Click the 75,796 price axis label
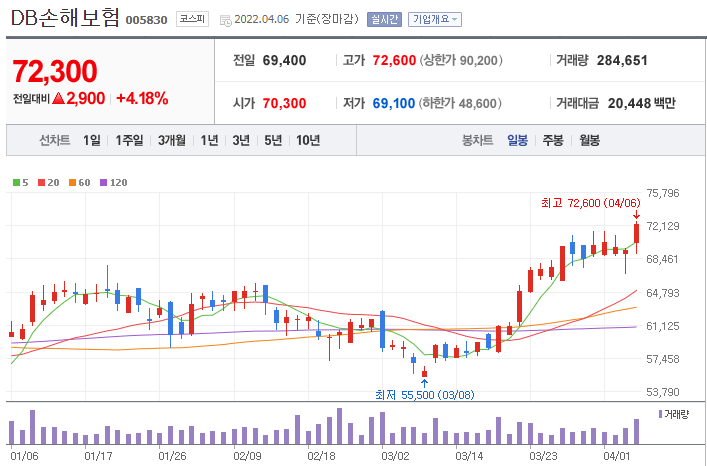The image size is (707, 466). [663, 193]
